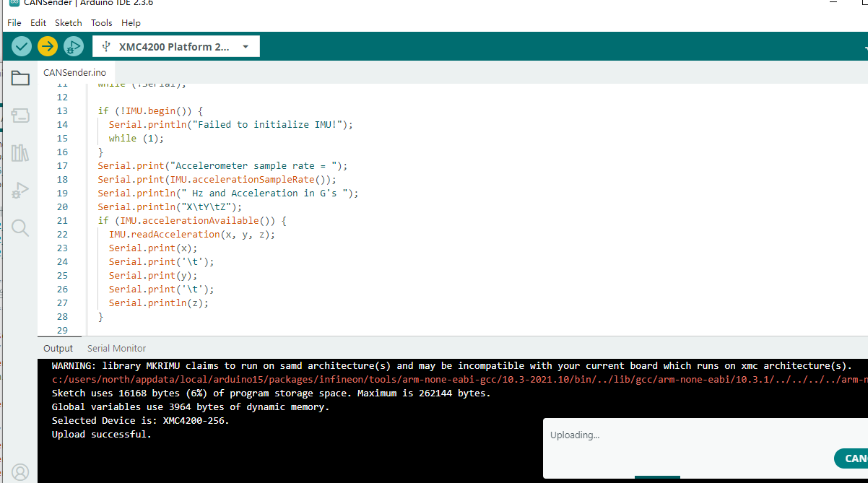Click the Cancel button in Uploading notification

pyautogui.click(x=851, y=458)
